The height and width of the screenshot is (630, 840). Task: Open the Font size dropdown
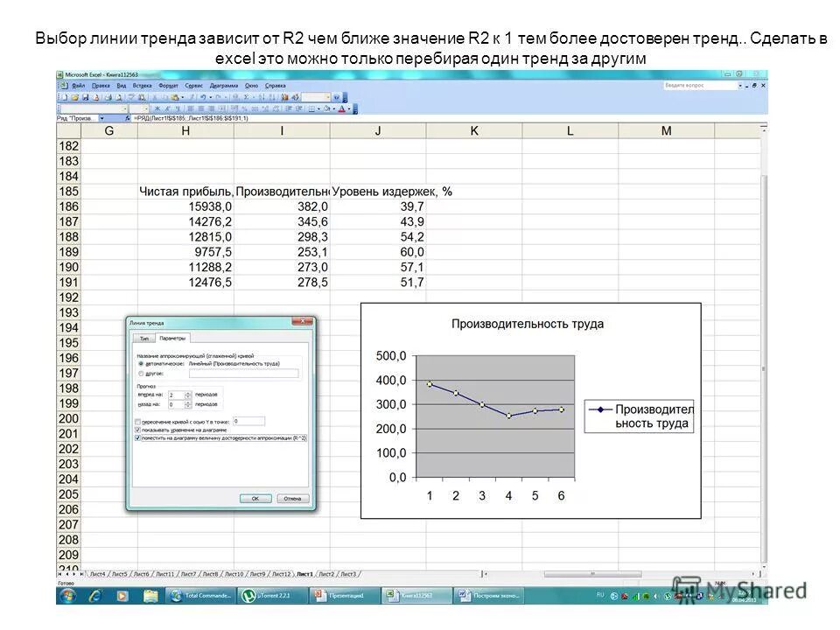[146, 108]
